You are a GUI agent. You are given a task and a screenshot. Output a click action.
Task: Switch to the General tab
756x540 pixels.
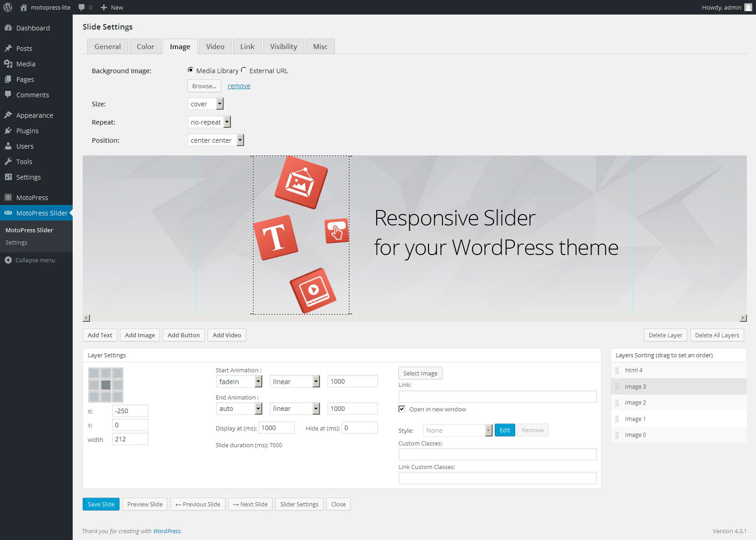[108, 46]
